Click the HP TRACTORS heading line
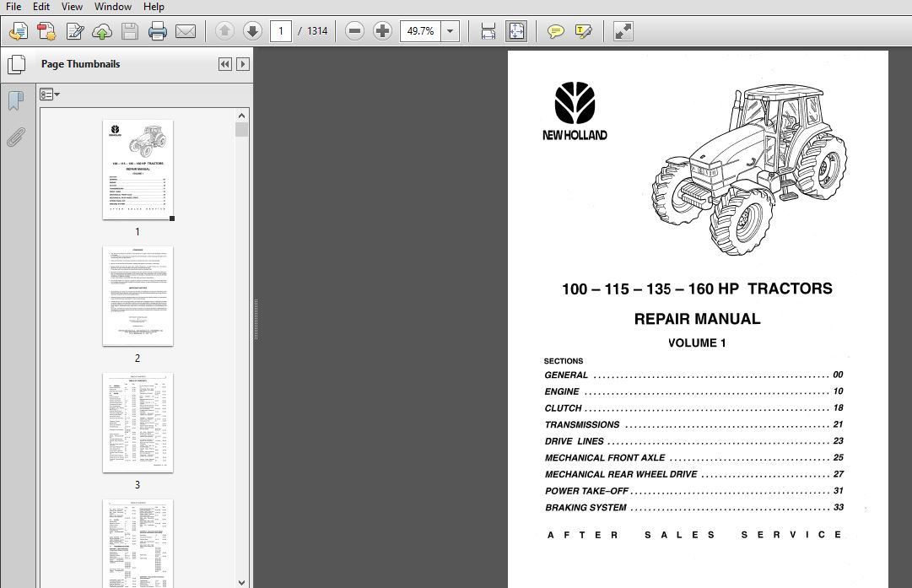 click(697, 289)
